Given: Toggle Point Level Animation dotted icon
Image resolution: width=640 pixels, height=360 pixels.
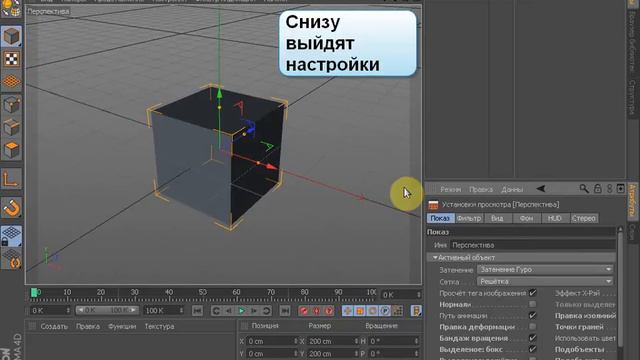Looking at the screenshot, I should pyautogui.click(x=397, y=311).
